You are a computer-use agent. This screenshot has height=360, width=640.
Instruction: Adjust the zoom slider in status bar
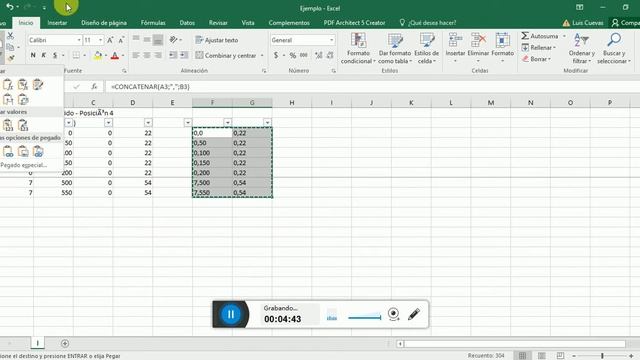(x=602, y=356)
